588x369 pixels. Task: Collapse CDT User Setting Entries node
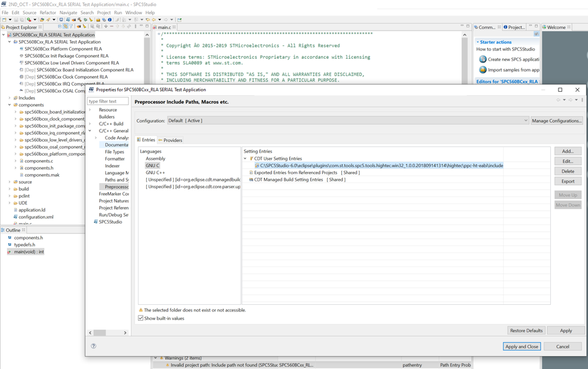pyautogui.click(x=245, y=158)
